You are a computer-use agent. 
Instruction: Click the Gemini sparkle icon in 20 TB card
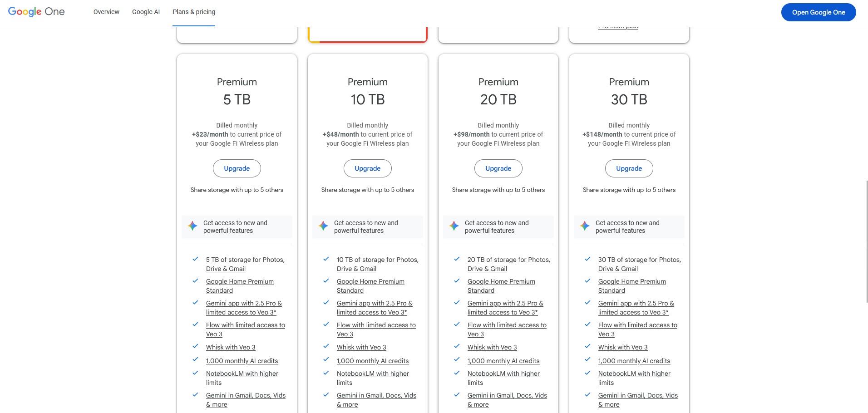(x=454, y=226)
